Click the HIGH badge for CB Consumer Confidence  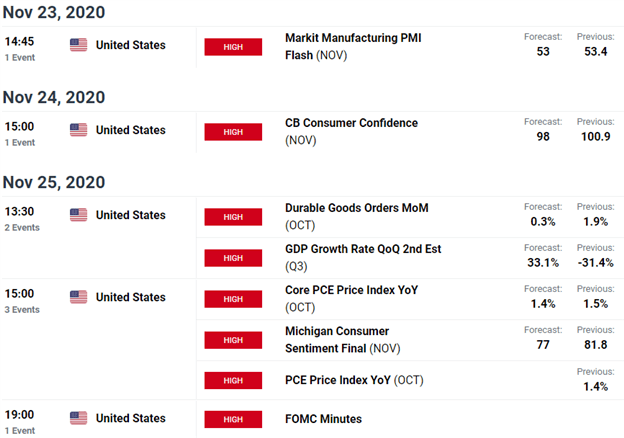click(233, 132)
